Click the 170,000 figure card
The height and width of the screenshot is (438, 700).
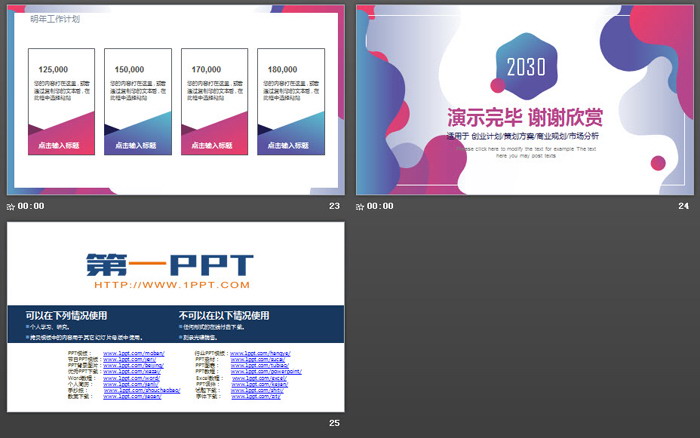214,101
